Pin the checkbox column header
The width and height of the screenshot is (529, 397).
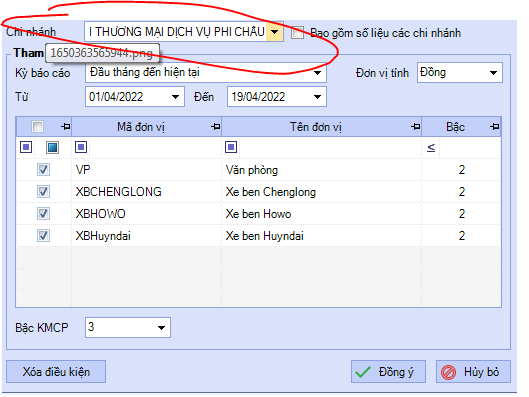(65, 127)
